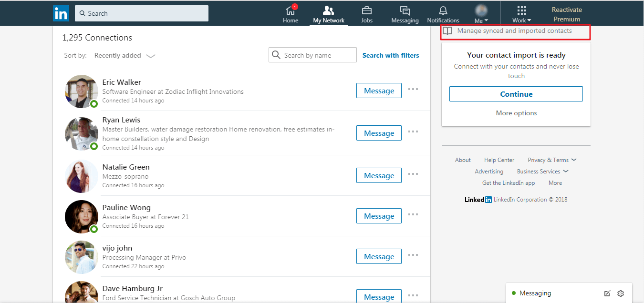Click "Processing Manager at Privo" text
644x303 pixels.
144,257
